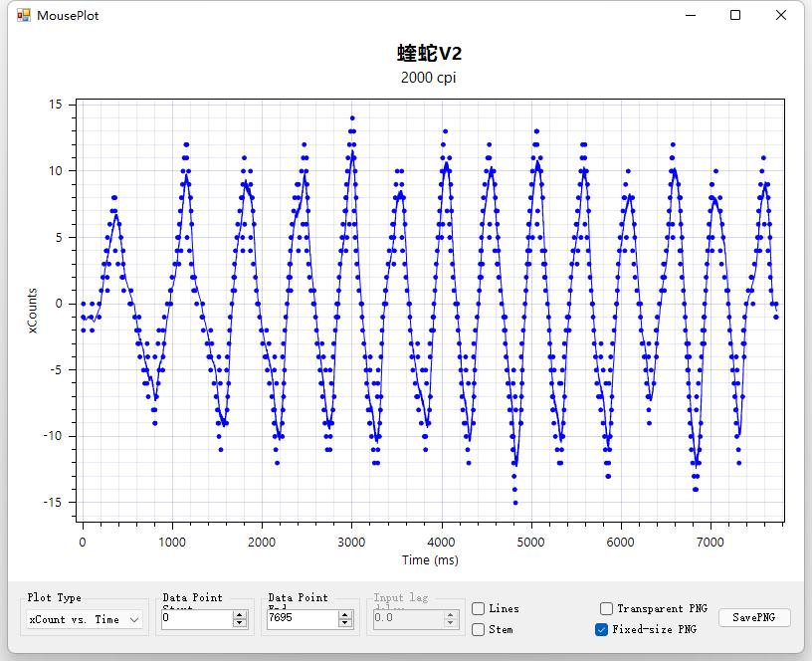This screenshot has width=812, height=661.
Task: Open the Plot Type dropdown
Action: pos(84,619)
